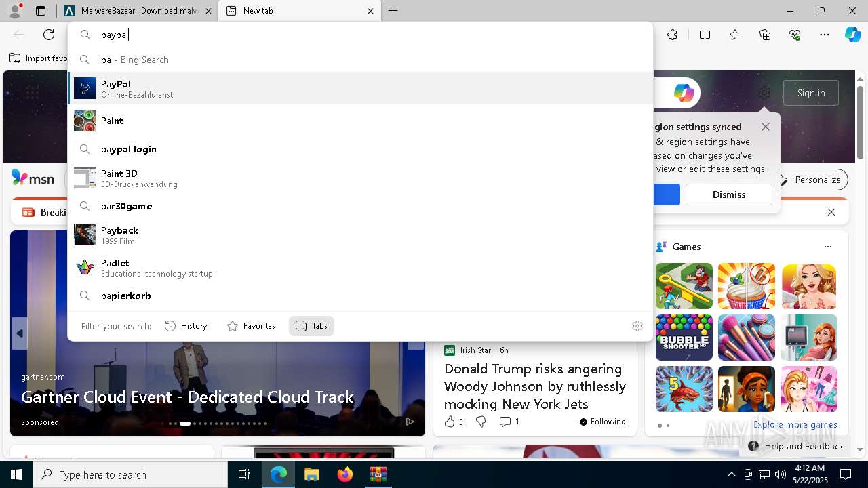The height and width of the screenshot is (488, 868).
Task: Select the 'paypal login' suggestion
Action: pos(360,149)
